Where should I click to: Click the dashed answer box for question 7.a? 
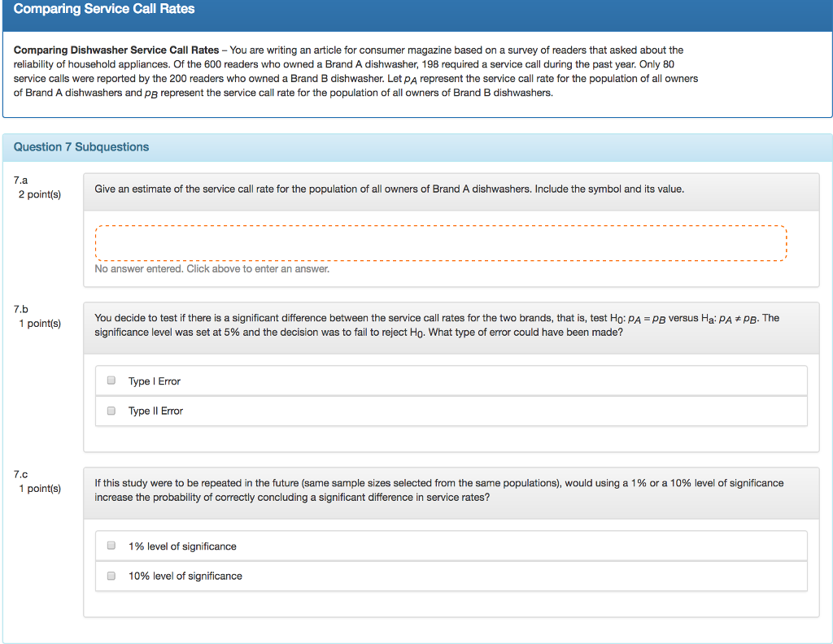tap(440, 242)
